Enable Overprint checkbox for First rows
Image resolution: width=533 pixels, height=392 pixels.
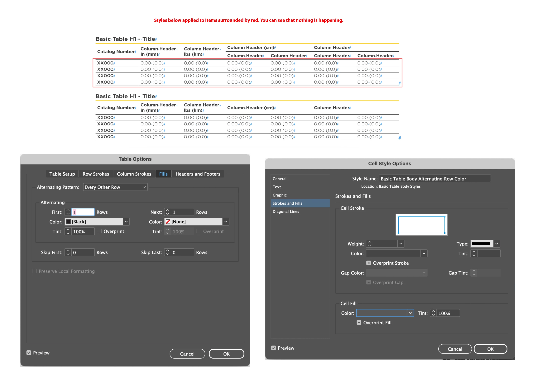(x=99, y=231)
